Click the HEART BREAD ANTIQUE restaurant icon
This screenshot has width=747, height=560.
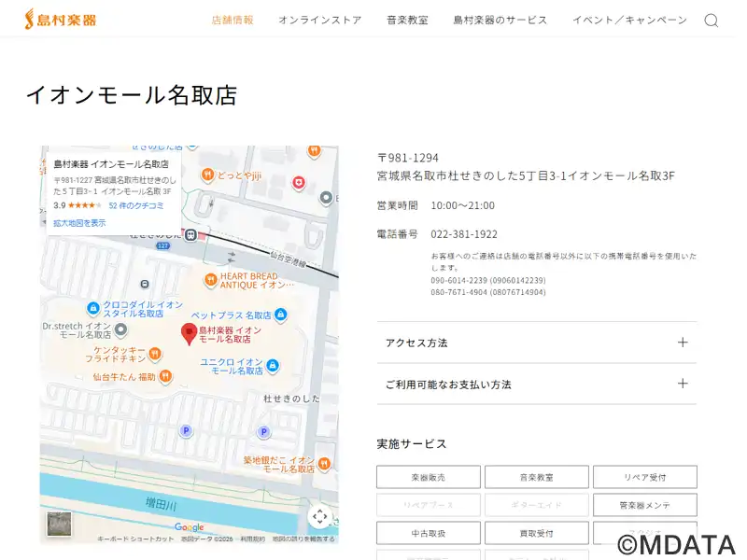point(212,279)
